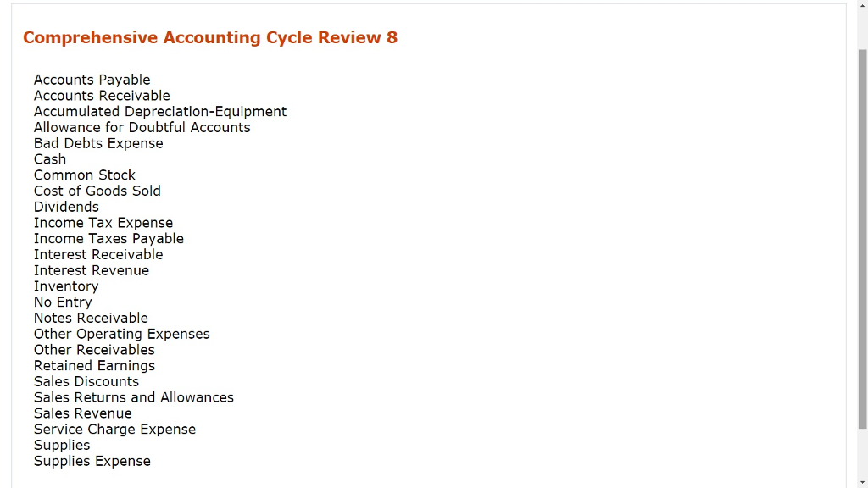Click the scrollbar up arrow
Viewport: 868px width, 488px height.
862,7
